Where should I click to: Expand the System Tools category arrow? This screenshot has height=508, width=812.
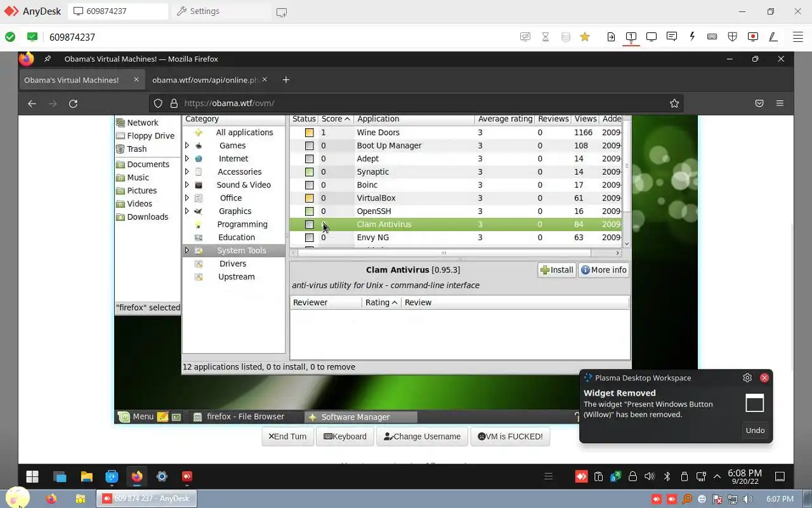(x=187, y=250)
